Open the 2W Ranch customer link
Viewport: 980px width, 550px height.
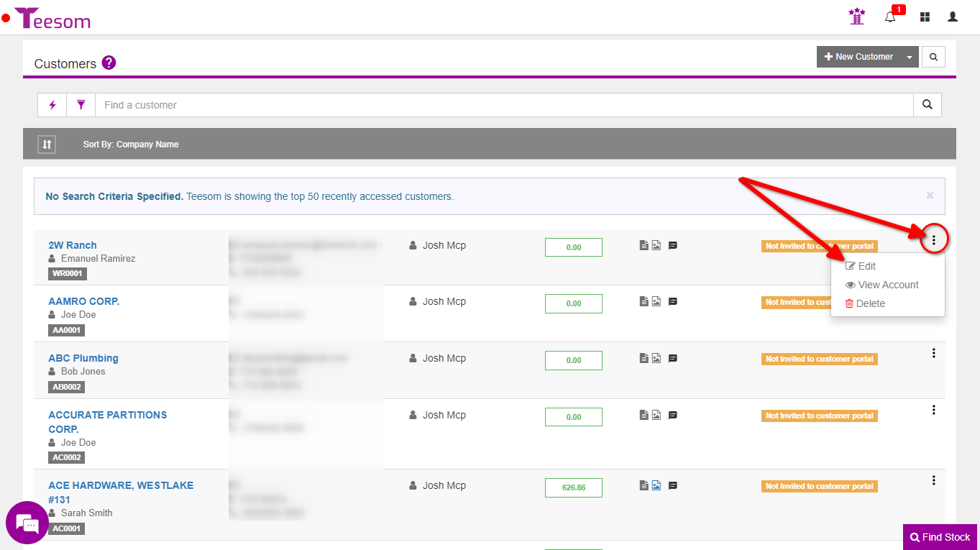(x=73, y=245)
